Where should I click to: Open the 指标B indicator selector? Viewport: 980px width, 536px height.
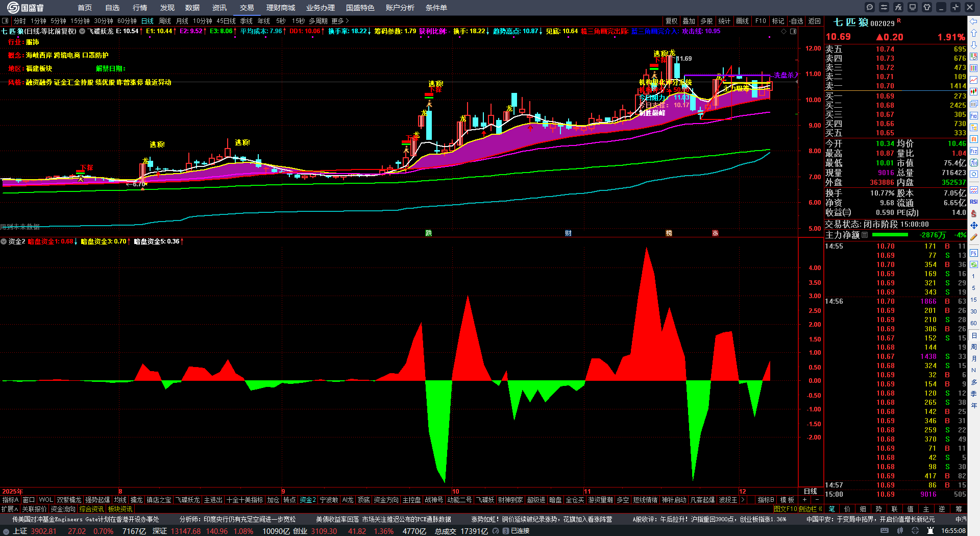[x=766, y=500]
